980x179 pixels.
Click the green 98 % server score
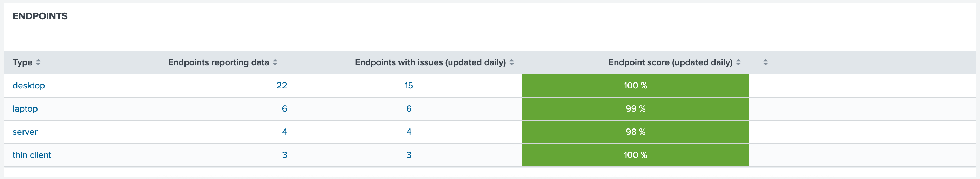[635, 132]
